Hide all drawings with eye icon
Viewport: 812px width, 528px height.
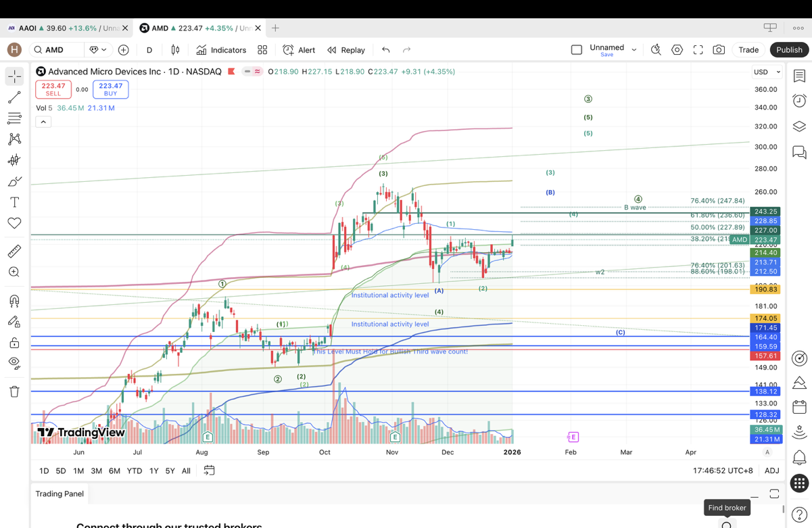click(x=14, y=363)
